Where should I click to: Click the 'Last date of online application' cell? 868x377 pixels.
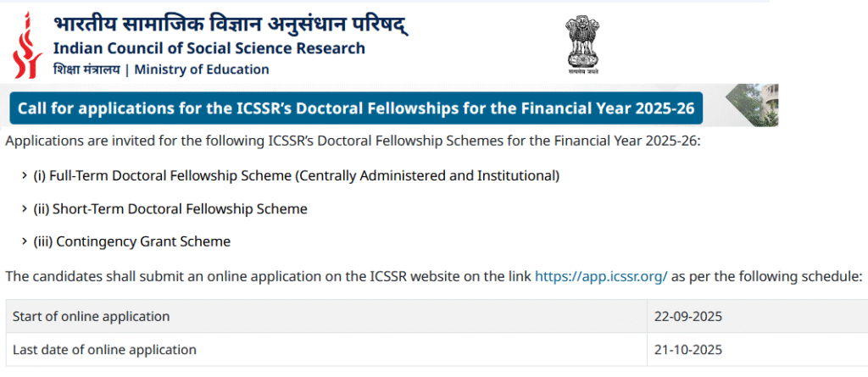105,350
